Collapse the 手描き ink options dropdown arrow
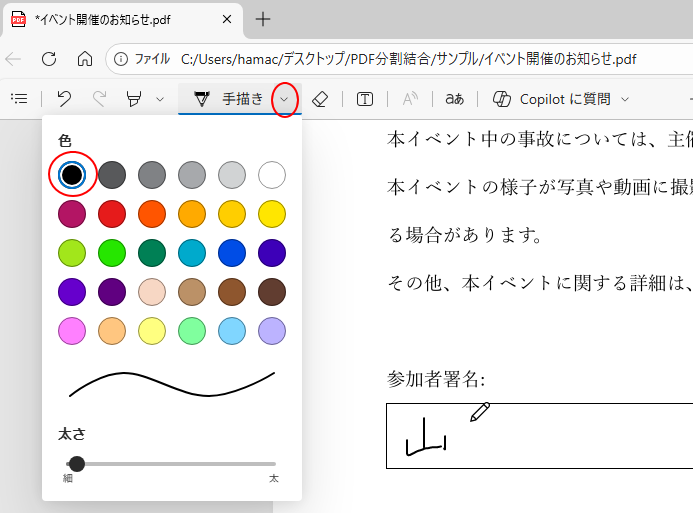 (284, 99)
